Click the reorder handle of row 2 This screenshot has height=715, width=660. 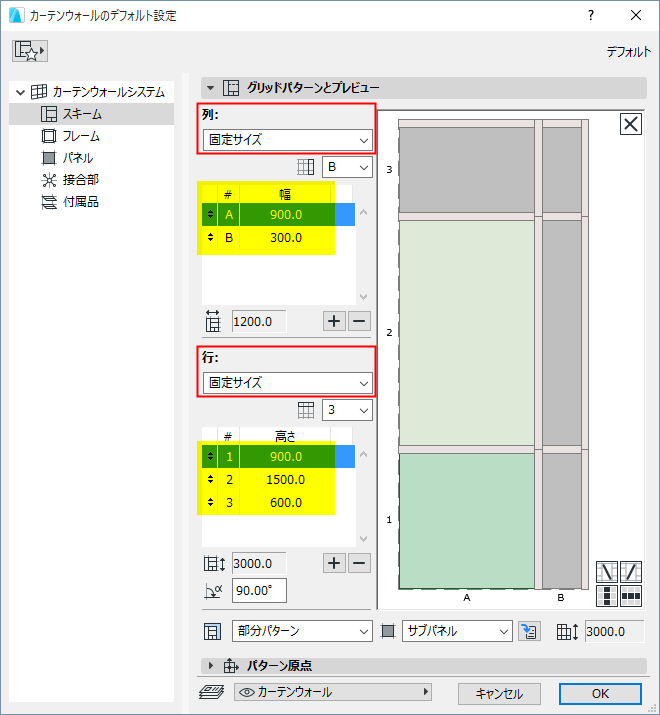pos(210,479)
